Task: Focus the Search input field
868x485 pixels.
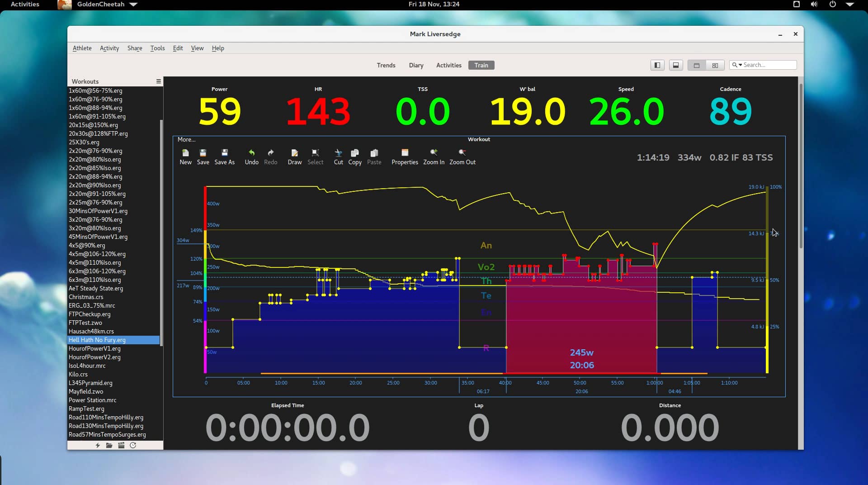Action: [x=769, y=65]
